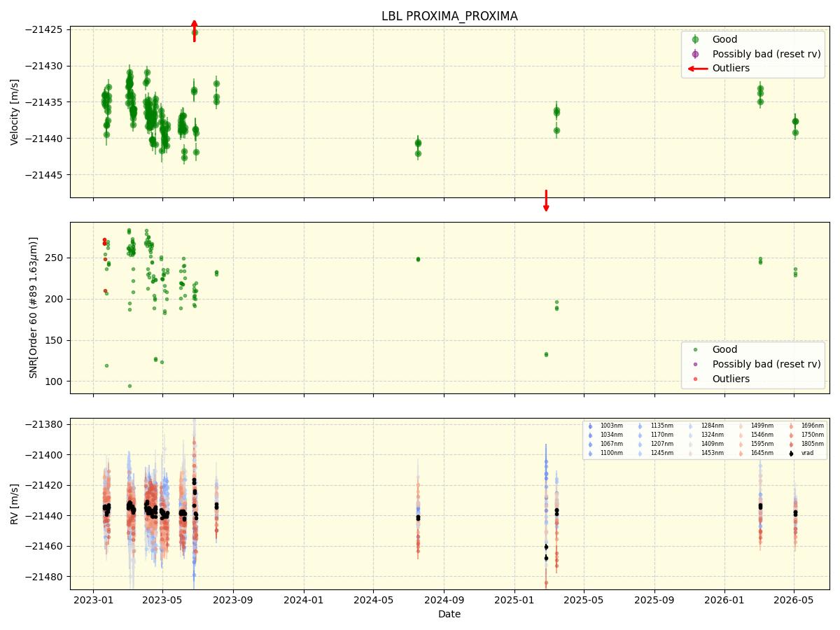Click the plot title LBL PROXIMA_PROXIMA
The height and width of the screenshot is (630, 840).
tap(449, 16)
